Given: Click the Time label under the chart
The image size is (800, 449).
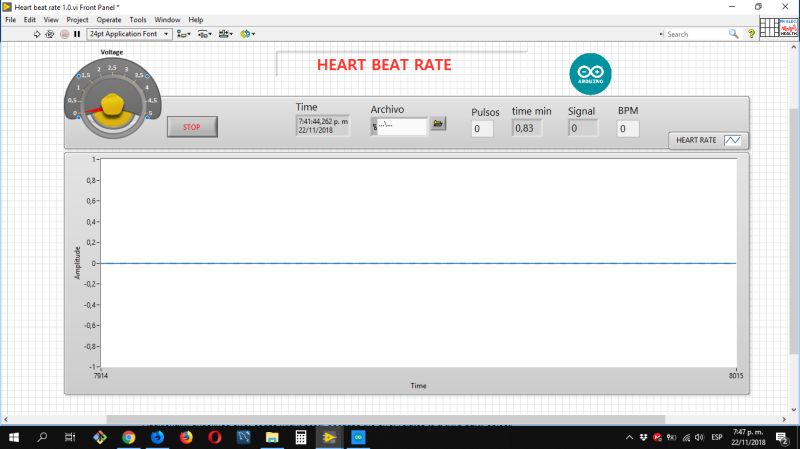Looking at the screenshot, I should (x=418, y=386).
